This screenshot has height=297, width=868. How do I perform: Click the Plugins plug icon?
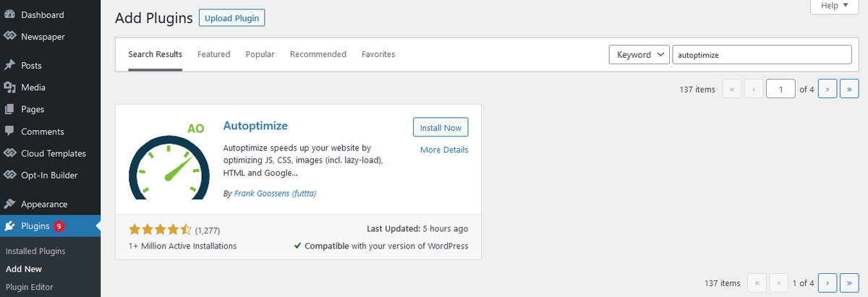tap(9, 226)
